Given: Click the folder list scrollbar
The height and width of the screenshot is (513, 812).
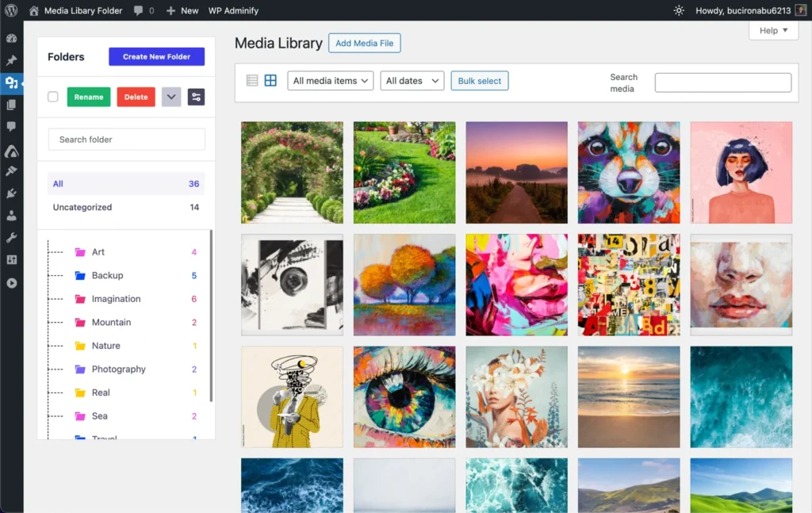Looking at the screenshot, I should [x=211, y=316].
